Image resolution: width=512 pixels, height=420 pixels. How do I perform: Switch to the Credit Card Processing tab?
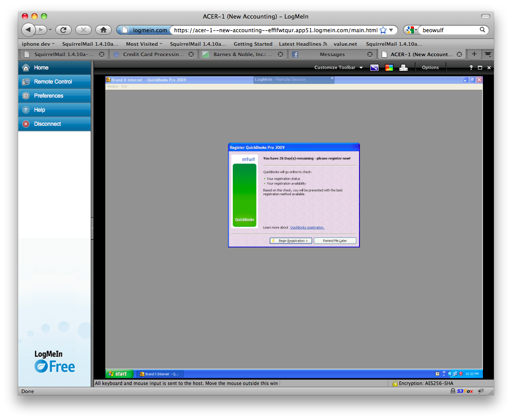[x=153, y=54]
